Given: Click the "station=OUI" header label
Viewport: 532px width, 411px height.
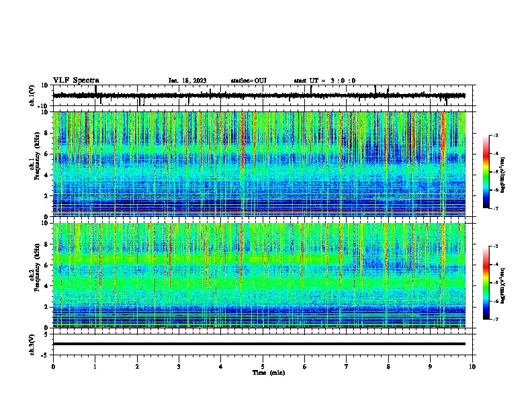Looking at the screenshot, I should [249, 81].
